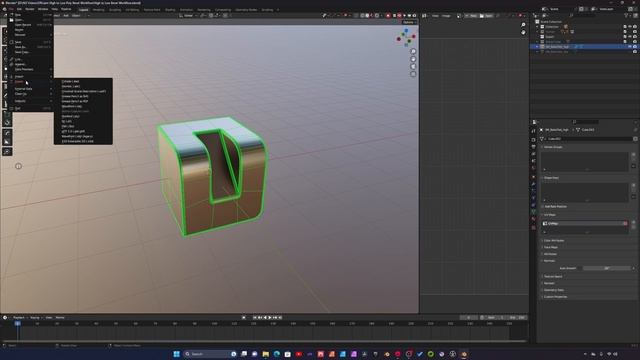Open the Object properties tab
The image size is (640, 360).
(x=533, y=177)
